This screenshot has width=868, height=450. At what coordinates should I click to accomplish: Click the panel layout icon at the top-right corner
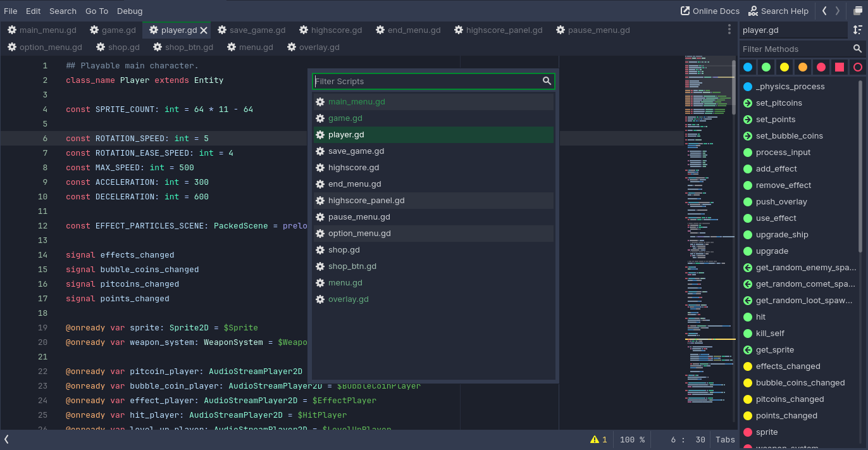tap(858, 11)
